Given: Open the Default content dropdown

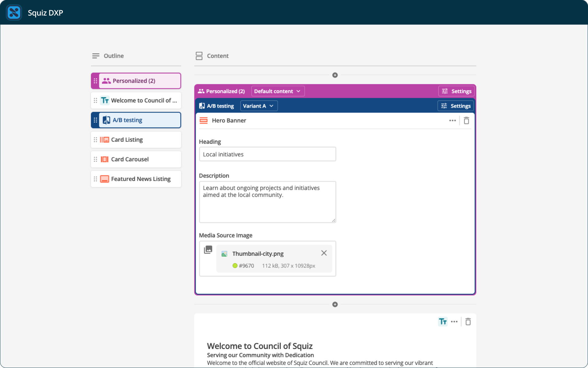Looking at the screenshot, I should [278, 91].
